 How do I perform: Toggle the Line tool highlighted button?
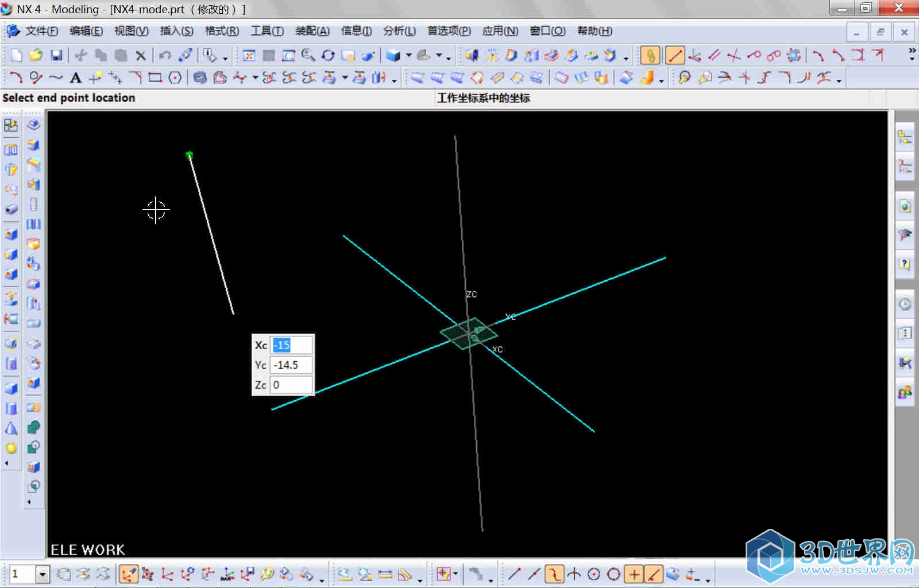[x=675, y=55]
